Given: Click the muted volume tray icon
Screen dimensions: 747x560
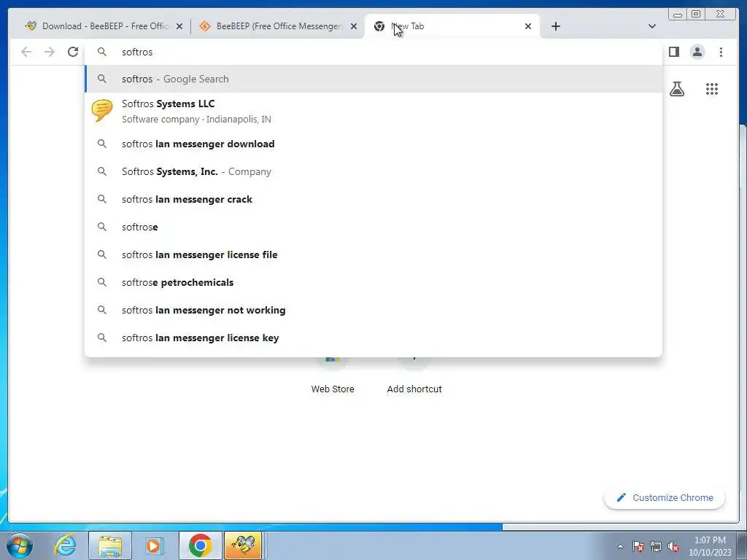Looking at the screenshot, I should [673, 546].
